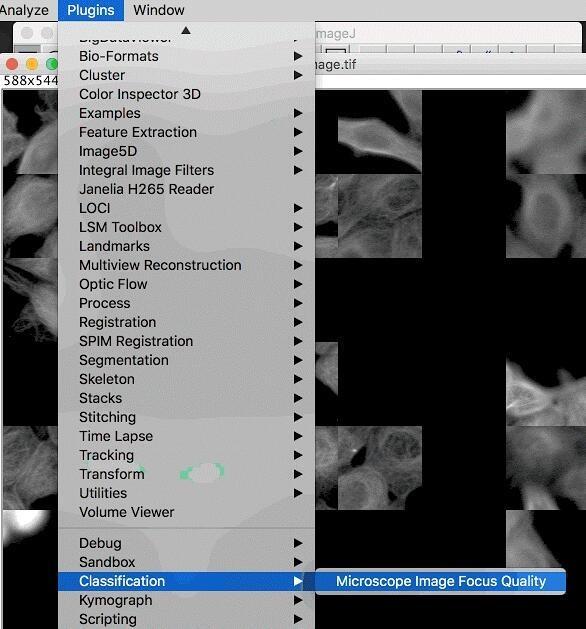Open the Feature Extraction submenu
This screenshot has width=586, height=629.
tap(186, 132)
